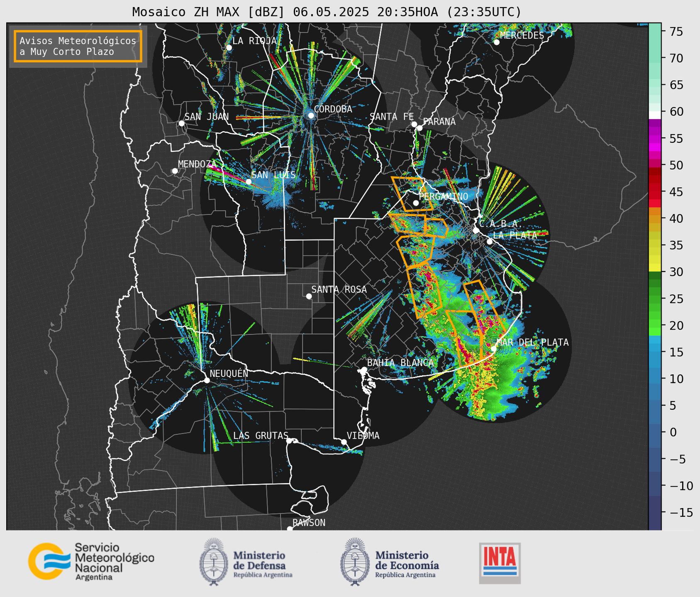Click the Avisos Meteorológicos a Muy Corto Plazo box
The width and height of the screenshot is (700, 597).
click(x=78, y=46)
